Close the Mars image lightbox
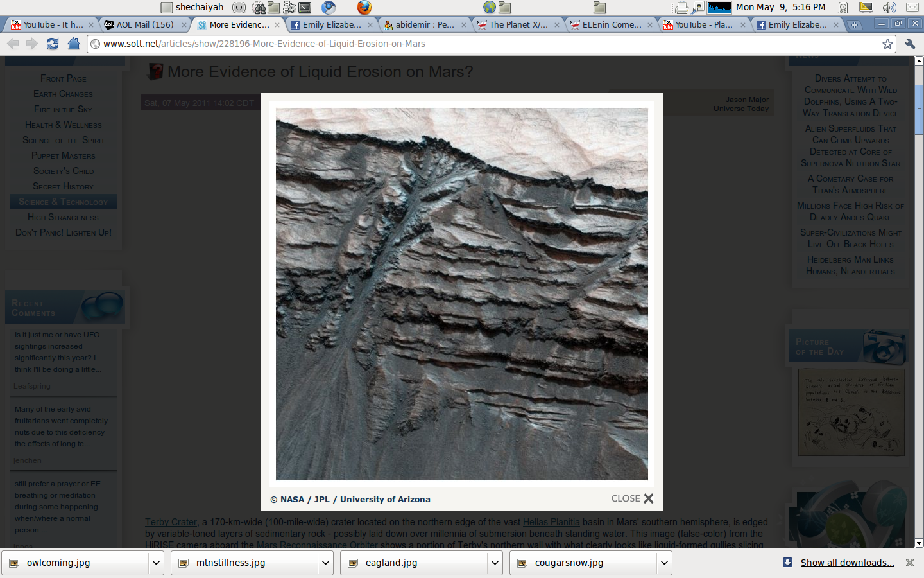 pyautogui.click(x=632, y=498)
